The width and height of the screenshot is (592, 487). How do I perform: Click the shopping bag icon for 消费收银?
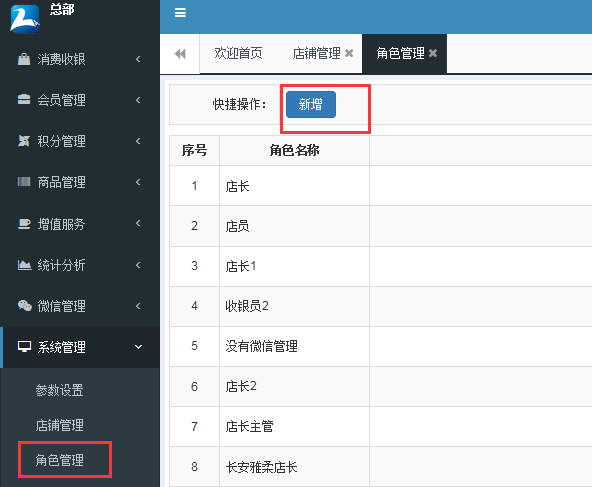pos(24,59)
